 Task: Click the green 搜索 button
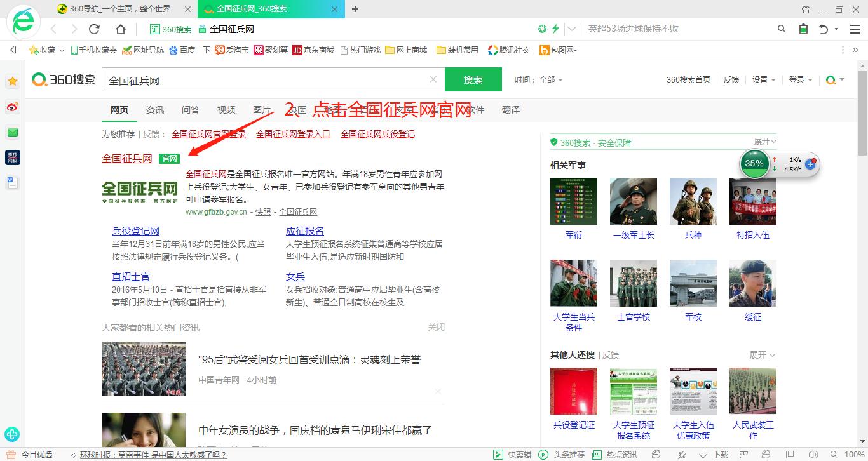(473, 80)
